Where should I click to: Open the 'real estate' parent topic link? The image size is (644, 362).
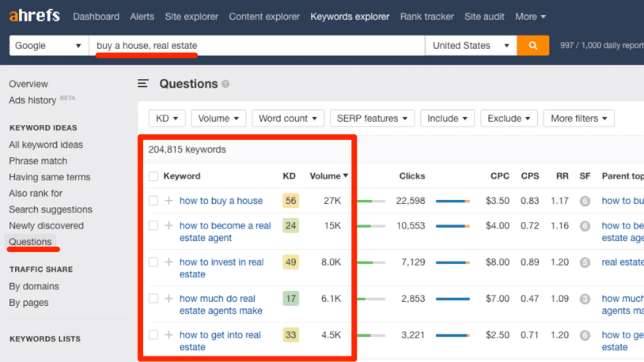point(623,262)
